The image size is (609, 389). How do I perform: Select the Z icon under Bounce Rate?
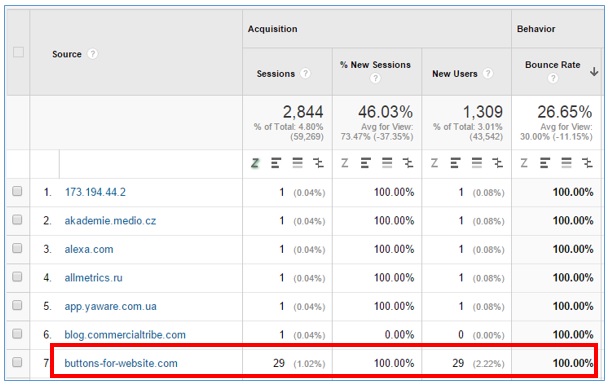524,163
